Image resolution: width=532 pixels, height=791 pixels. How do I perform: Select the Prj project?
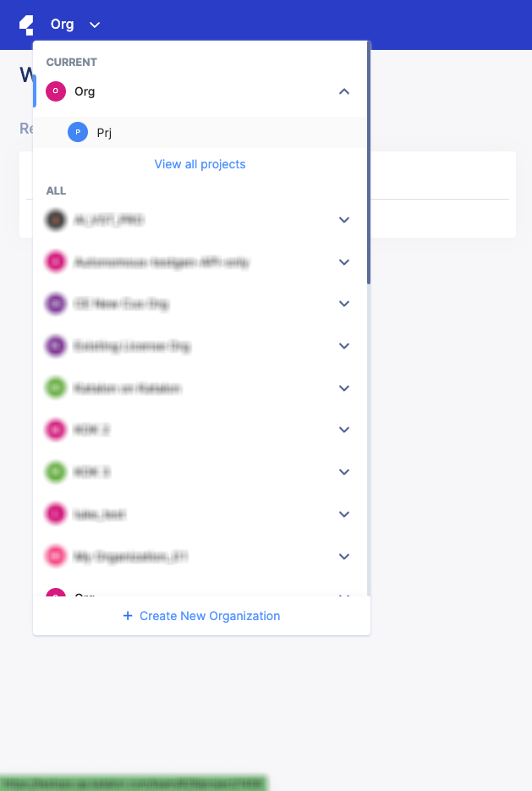104,133
